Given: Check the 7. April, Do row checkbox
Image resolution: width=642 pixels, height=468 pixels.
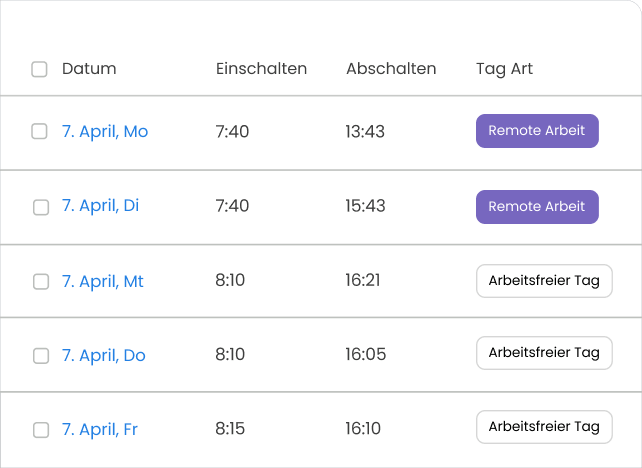Looking at the screenshot, I should [40, 356].
